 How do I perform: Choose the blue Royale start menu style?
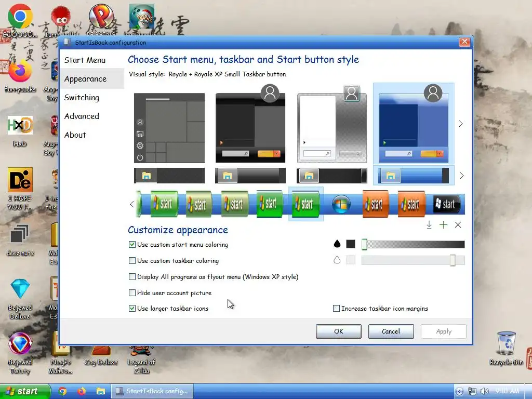coord(414,124)
